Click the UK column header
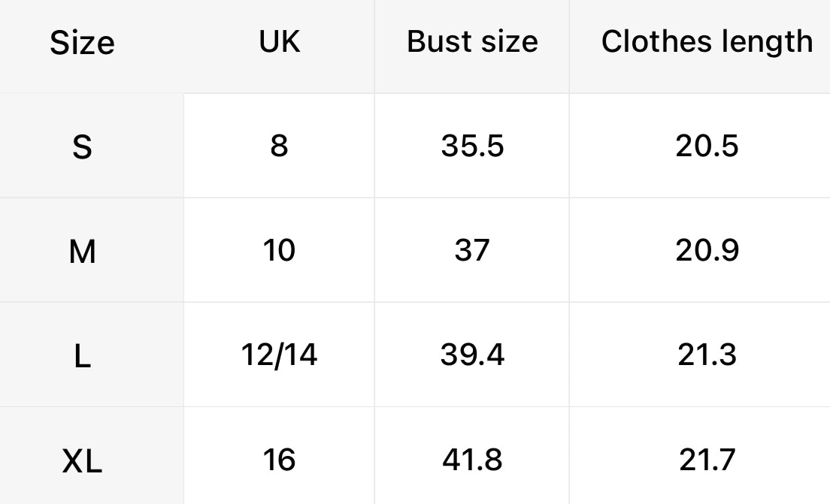Viewport: 830px width, 504px height. point(280,41)
